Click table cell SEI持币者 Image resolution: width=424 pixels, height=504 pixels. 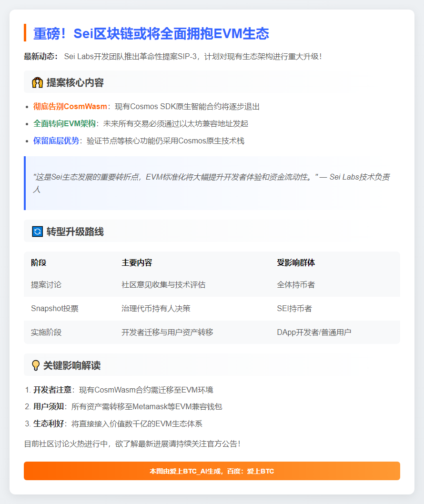(294, 308)
